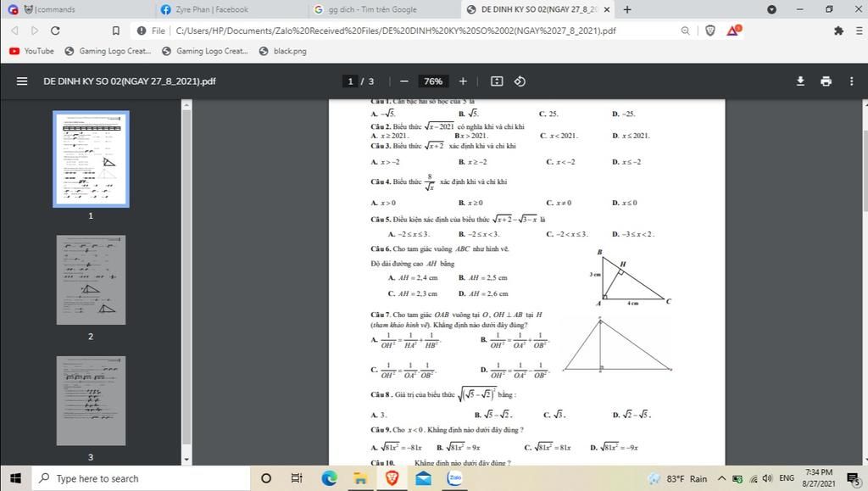
Task: Show hidden system tray icons
Action: click(x=722, y=478)
